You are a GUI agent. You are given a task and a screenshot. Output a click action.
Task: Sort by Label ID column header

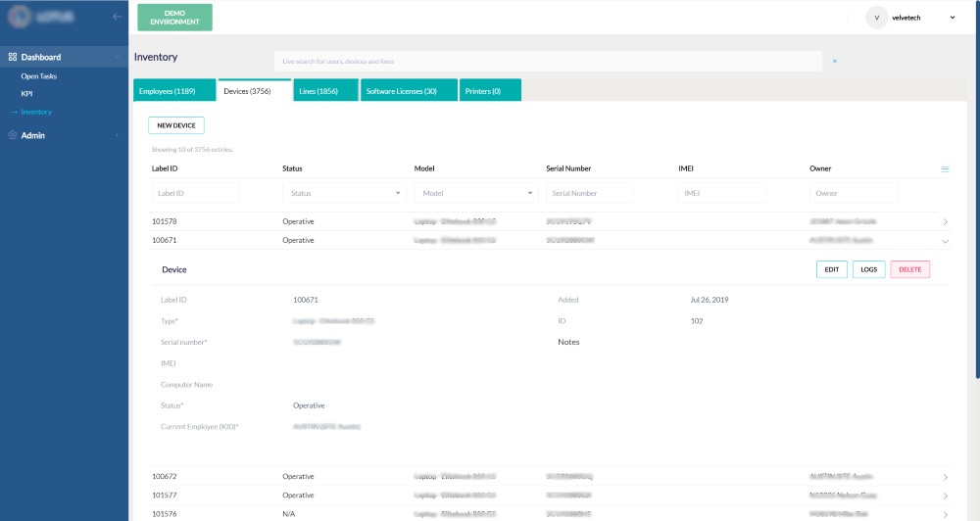[x=165, y=168]
